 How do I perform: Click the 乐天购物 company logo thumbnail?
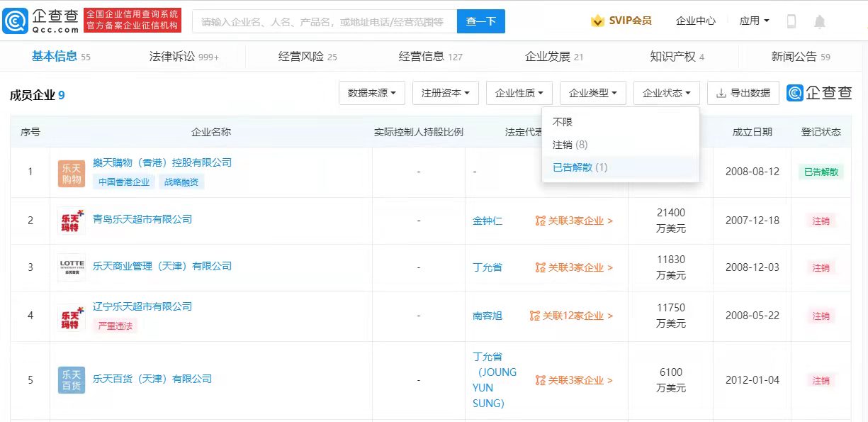72,174
